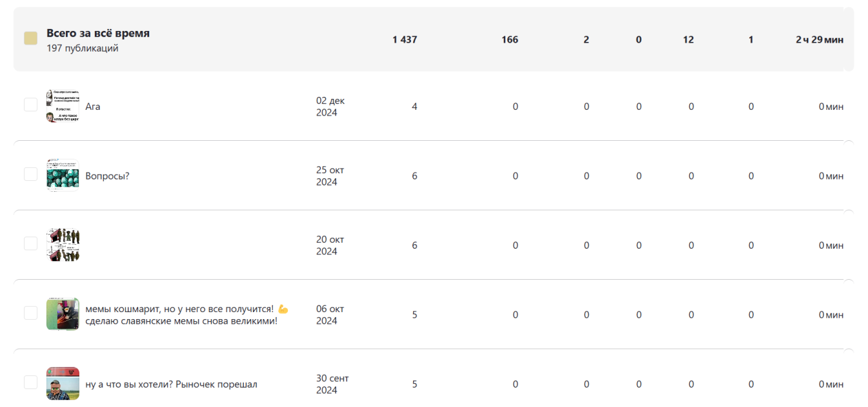
Task: Select the checkbox for the Рыночек порешал post
Action: click(x=30, y=382)
